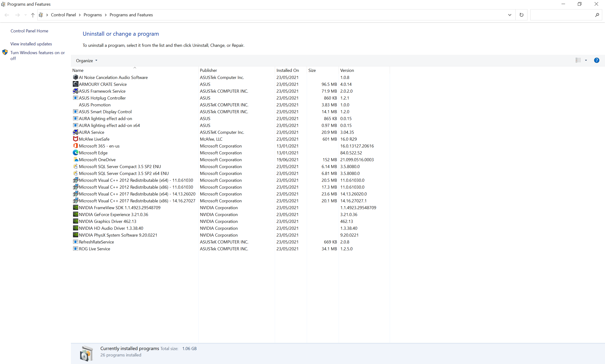This screenshot has height=364, width=605.
Task: Click the AURA Service program icon
Action: [x=76, y=132]
